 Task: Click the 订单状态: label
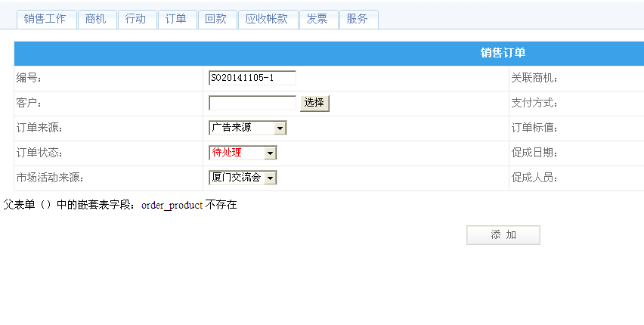pyautogui.click(x=39, y=153)
